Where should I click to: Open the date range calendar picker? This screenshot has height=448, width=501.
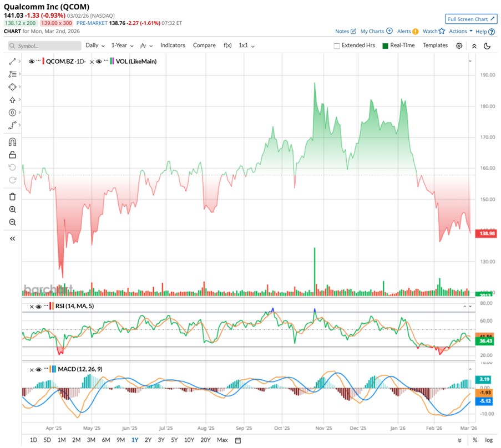click(237, 440)
